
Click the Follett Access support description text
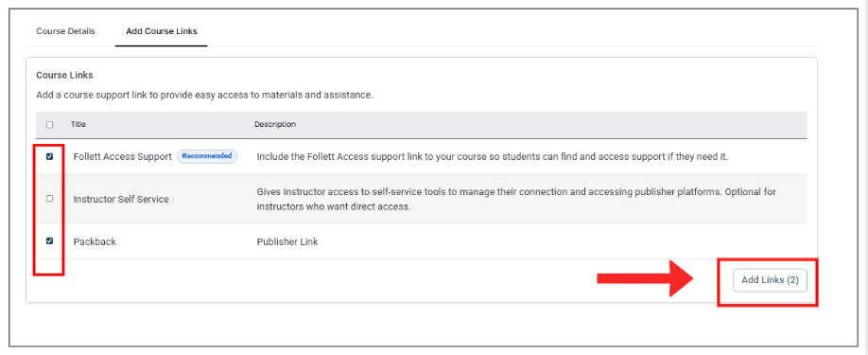[x=492, y=157]
